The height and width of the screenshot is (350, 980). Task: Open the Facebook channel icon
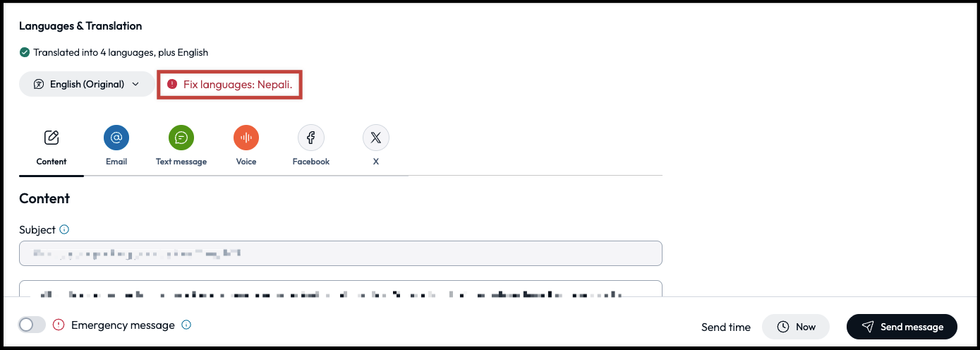pos(311,138)
